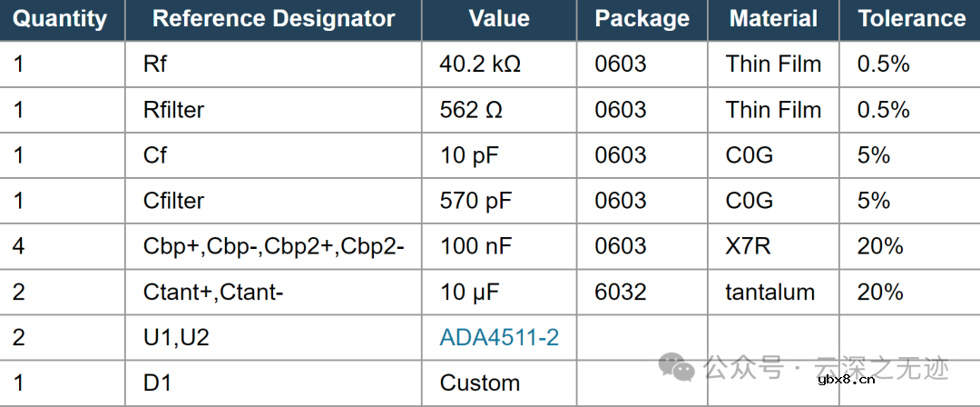Click the ADA4511-2 part link

point(499,338)
